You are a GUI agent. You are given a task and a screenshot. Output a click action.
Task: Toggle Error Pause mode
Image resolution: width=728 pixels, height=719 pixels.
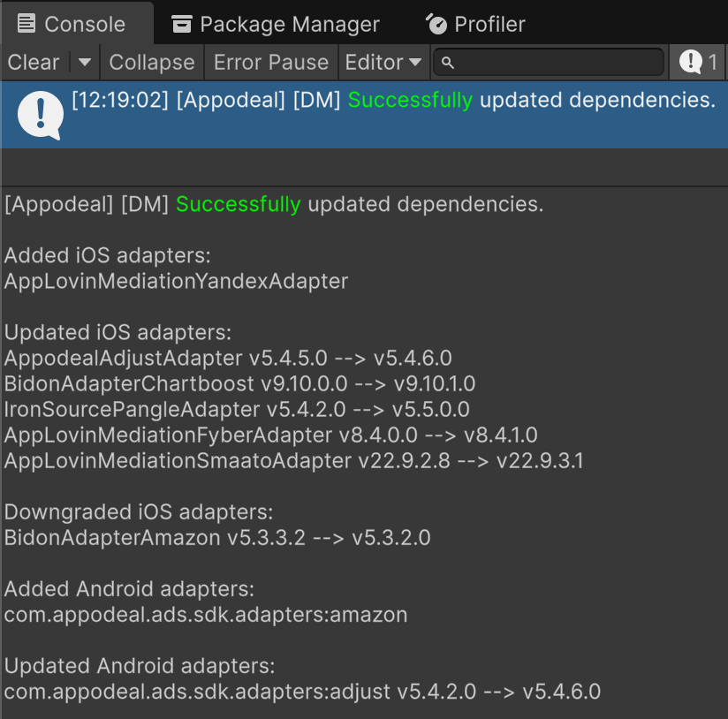(271, 62)
